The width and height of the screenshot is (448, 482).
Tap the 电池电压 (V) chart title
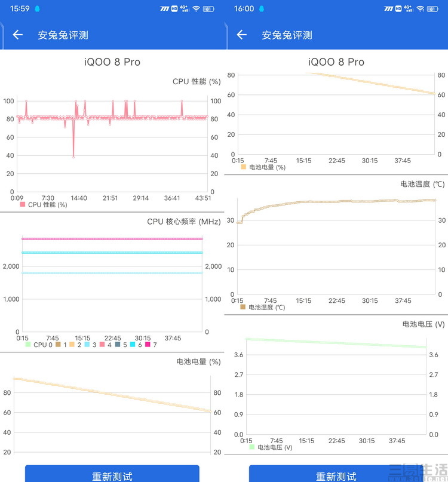(x=424, y=324)
